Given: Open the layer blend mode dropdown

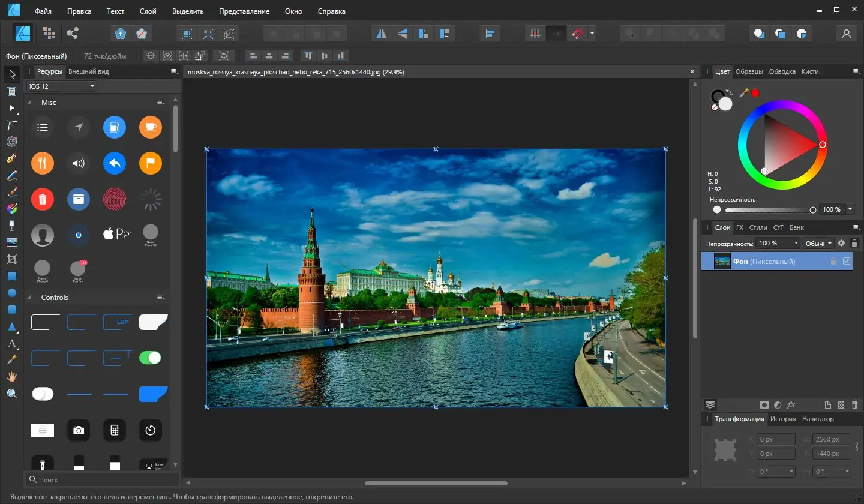Looking at the screenshot, I should pyautogui.click(x=818, y=243).
